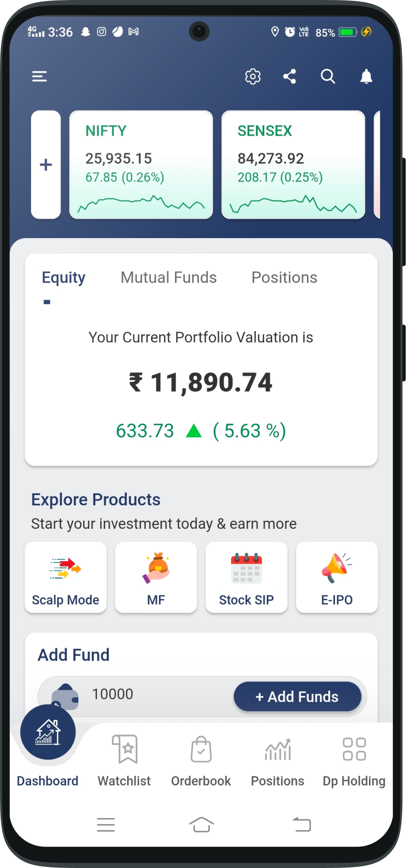Image resolution: width=406 pixels, height=868 pixels.
Task: View notifications bell
Action: 366,77
